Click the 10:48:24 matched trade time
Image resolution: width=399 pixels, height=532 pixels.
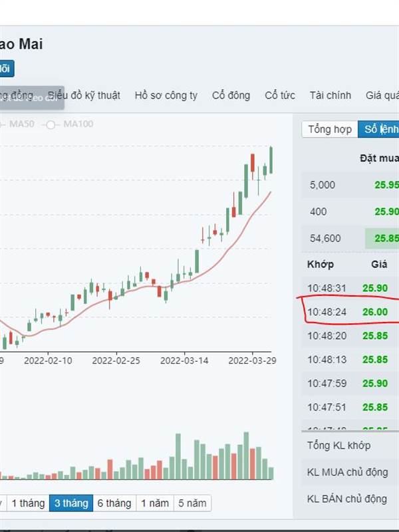(327, 312)
